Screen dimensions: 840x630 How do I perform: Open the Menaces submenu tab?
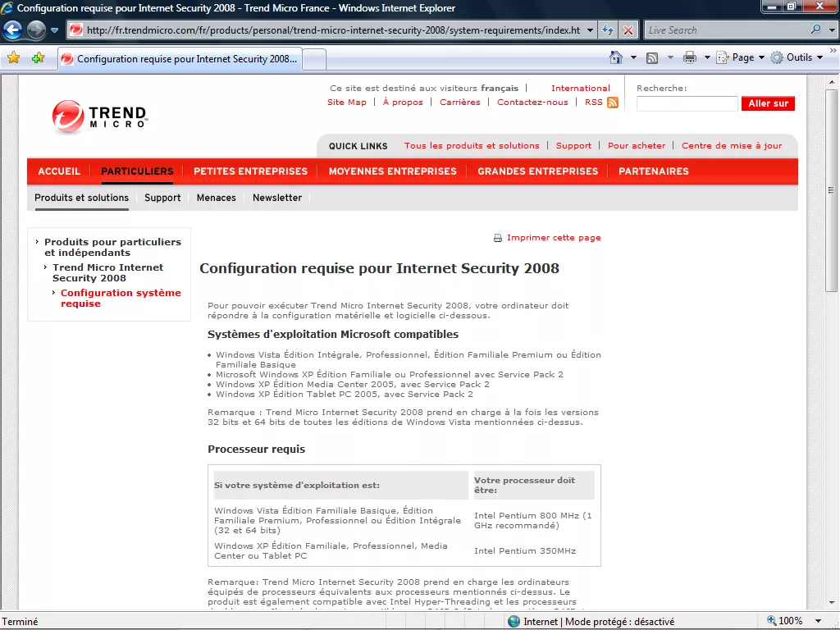click(x=216, y=198)
